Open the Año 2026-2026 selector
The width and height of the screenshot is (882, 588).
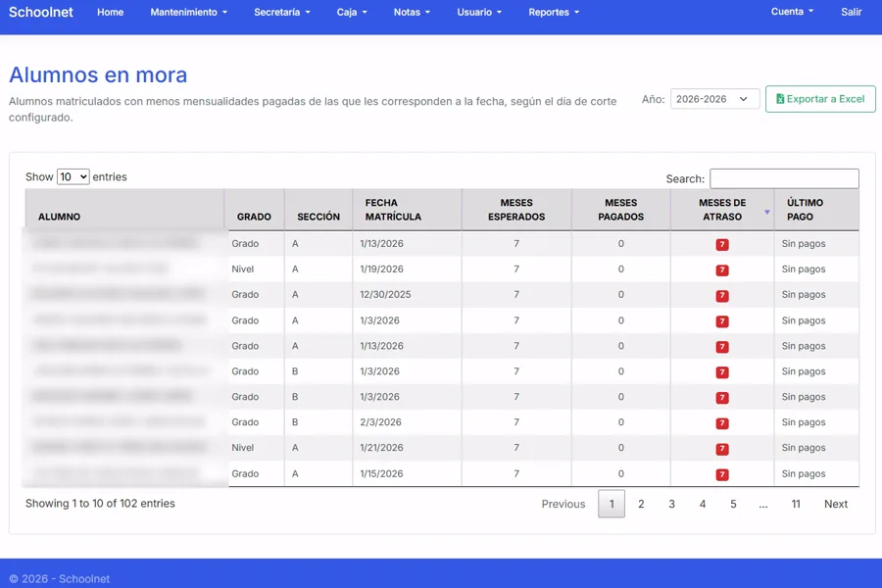pos(714,99)
